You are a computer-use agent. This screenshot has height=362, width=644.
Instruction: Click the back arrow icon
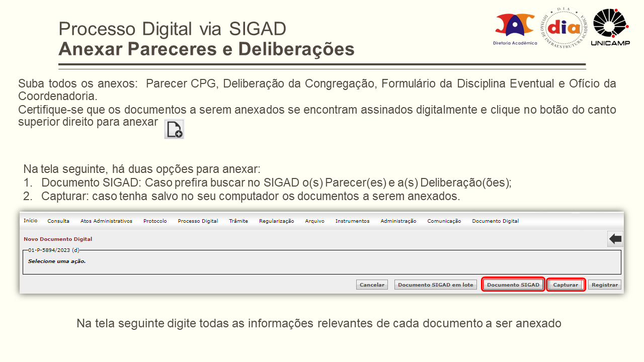[615, 239]
